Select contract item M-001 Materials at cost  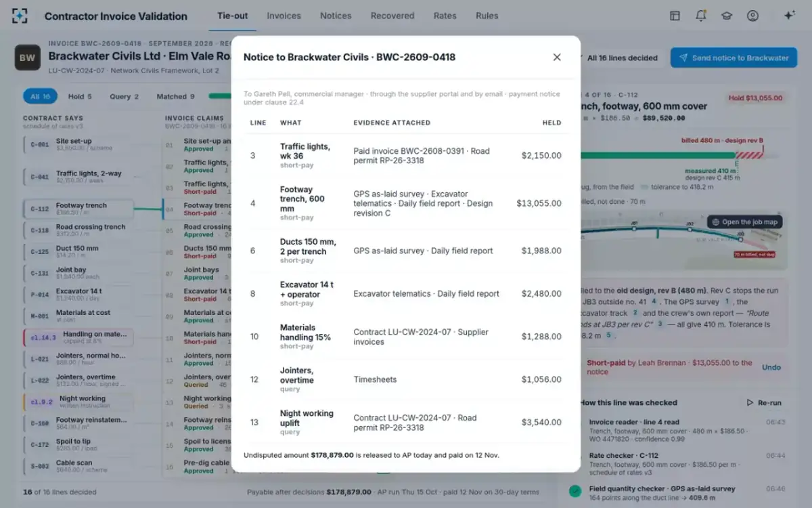(78, 316)
